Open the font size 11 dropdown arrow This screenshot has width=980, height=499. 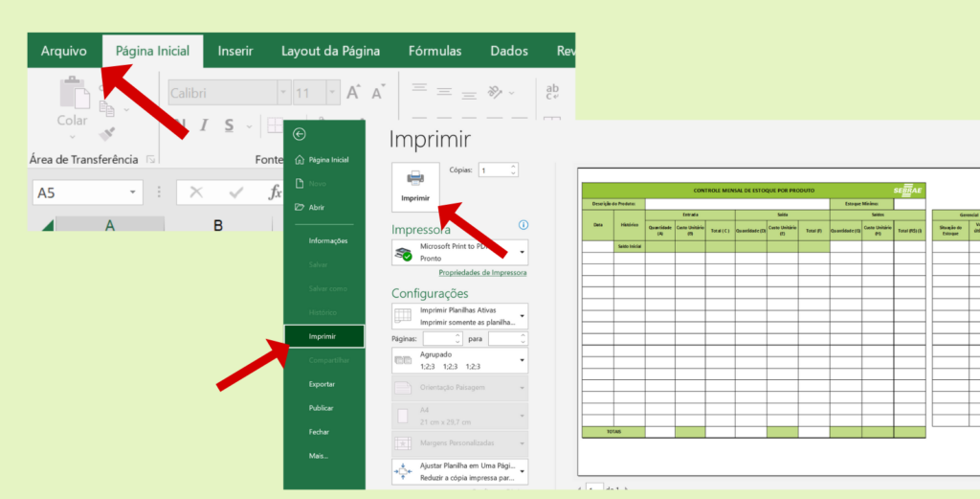coord(332,93)
